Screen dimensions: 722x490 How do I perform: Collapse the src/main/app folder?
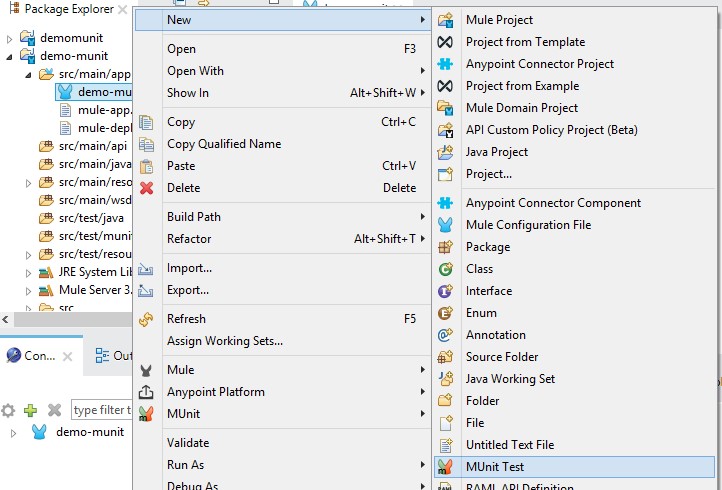tap(28, 75)
